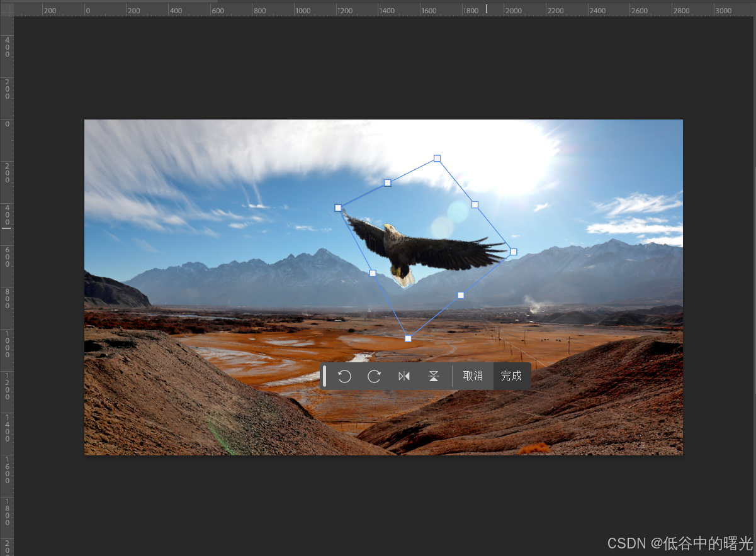Flip the eagle layer vertically

click(x=434, y=376)
